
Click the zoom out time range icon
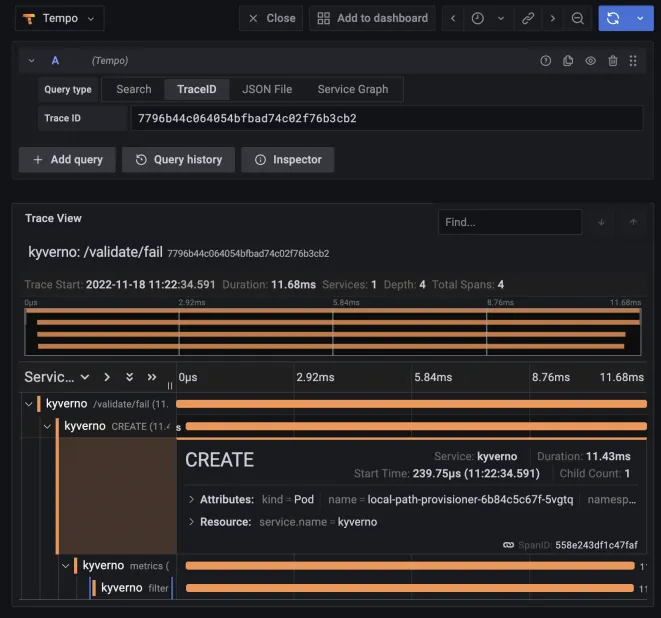coord(578,18)
